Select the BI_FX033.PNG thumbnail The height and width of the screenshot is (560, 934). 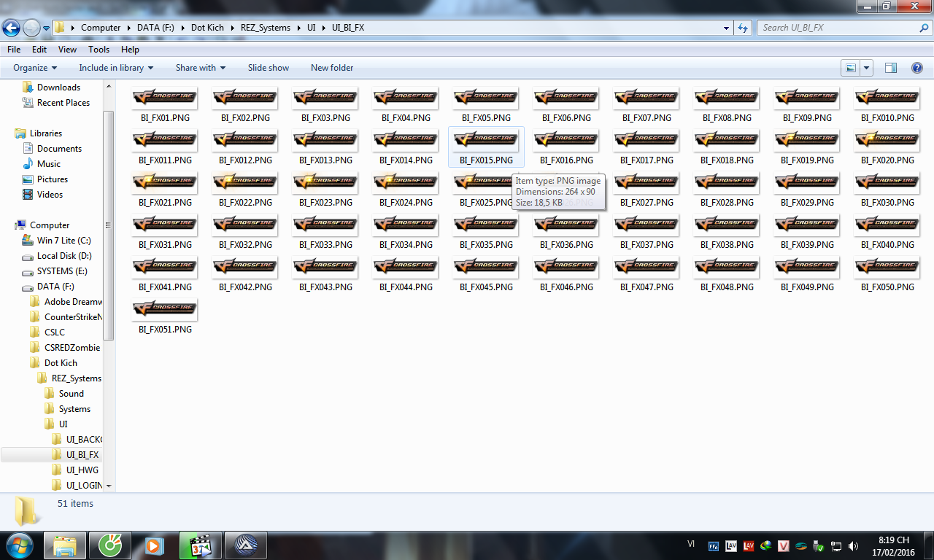[x=325, y=232]
